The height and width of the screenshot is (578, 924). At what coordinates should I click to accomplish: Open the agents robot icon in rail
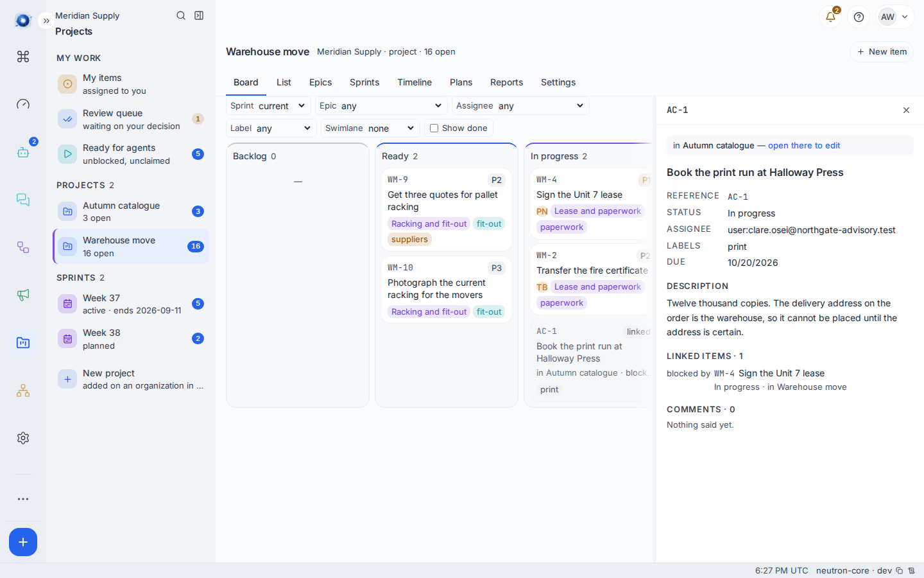tap(23, 152)
